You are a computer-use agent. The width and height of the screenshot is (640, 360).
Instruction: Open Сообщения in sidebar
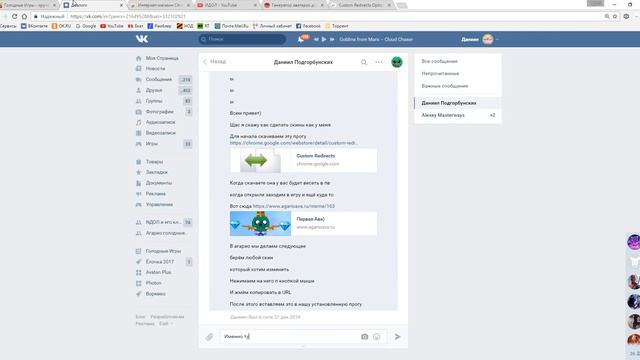(x=158, y=79)
